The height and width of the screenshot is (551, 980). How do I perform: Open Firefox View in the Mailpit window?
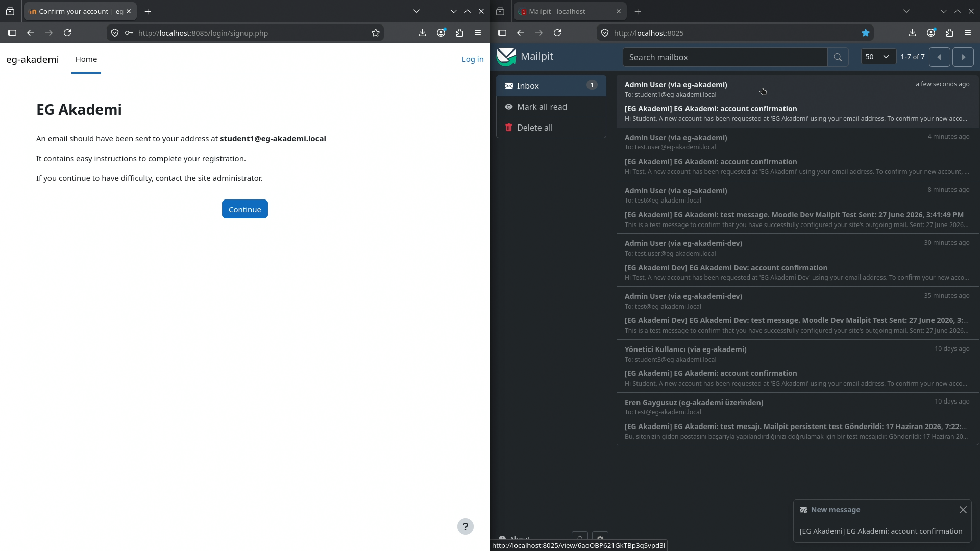500,11
